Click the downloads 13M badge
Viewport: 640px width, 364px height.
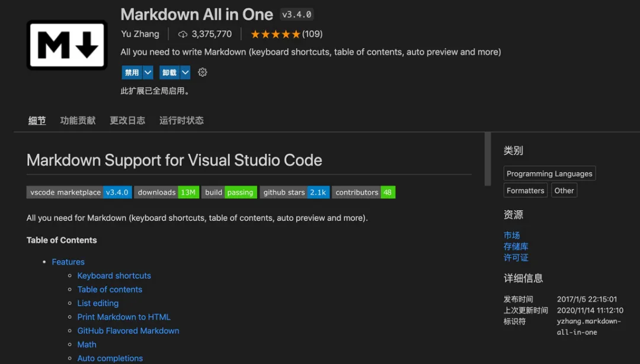click(x=166, y=192)
